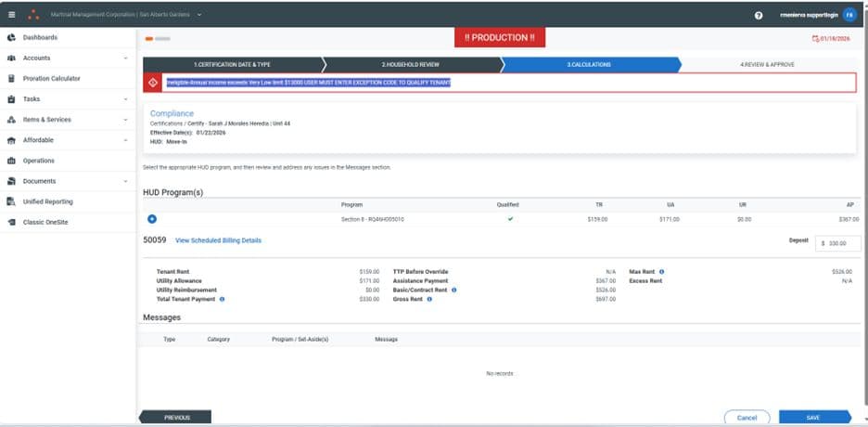
Task: Click the Messages table Category column header
Action: pos(218,339)
